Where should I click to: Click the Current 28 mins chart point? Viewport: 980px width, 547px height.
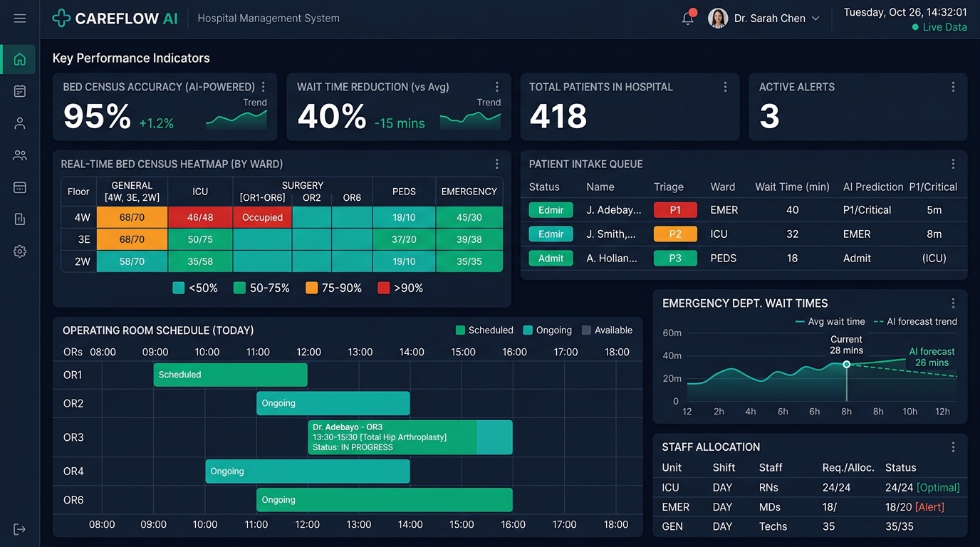click(846, 364)
